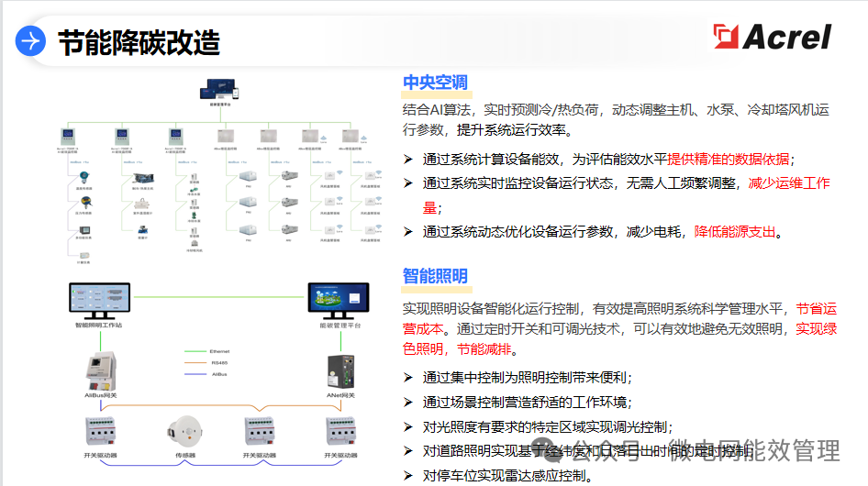
Task: Click the 开关驱动器 module below the ANet gateway
Action: [341, 431]
